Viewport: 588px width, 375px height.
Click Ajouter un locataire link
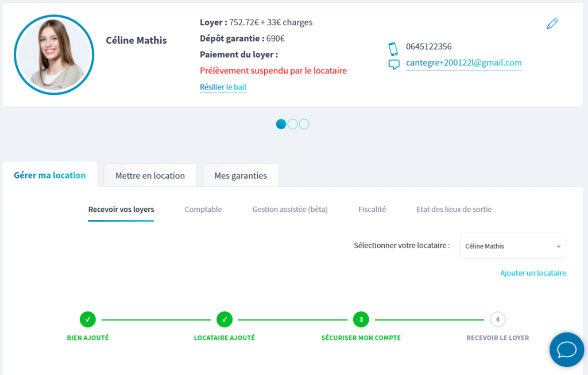point(533,273)
